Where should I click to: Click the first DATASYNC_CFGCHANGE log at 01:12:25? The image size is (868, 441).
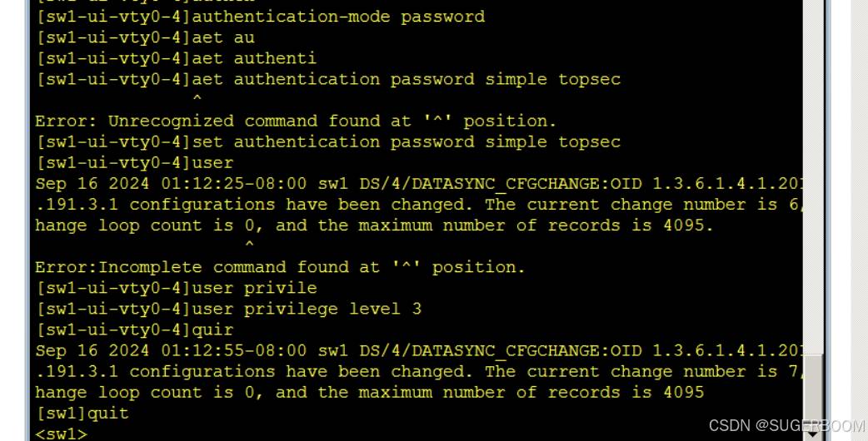click(x=419, y=184)
